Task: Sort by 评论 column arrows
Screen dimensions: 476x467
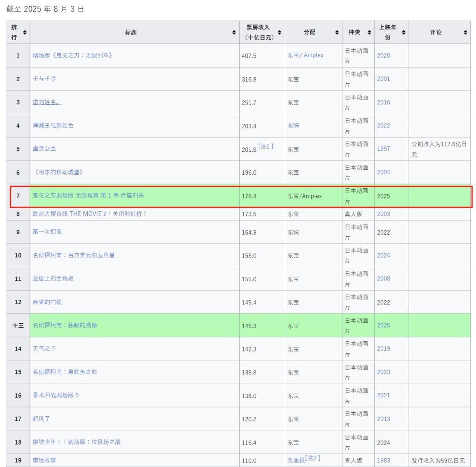Action: tap(465, 32)
